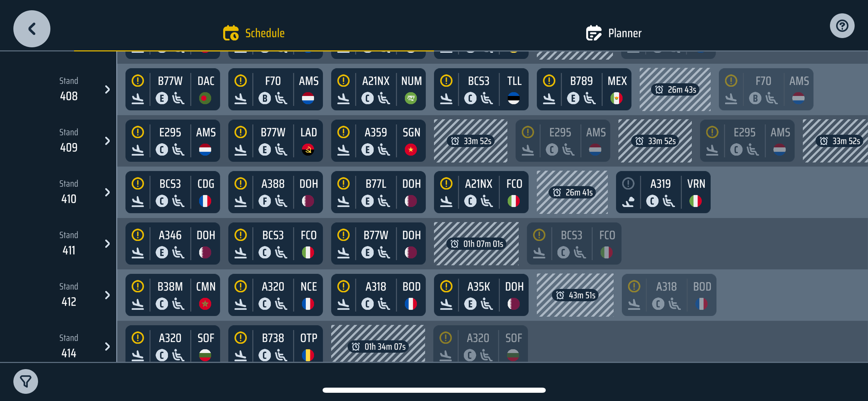Open the Stand 414 chevron

(107, 347)
